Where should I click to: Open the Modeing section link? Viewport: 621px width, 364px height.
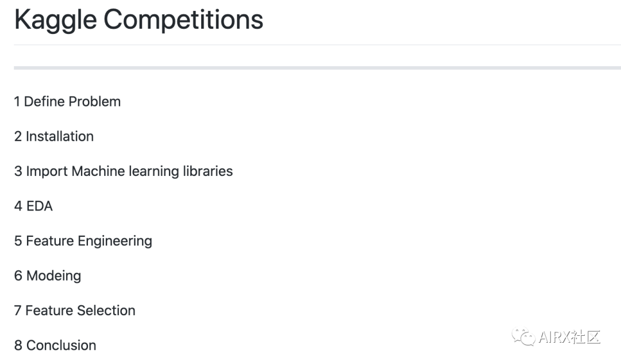tap(48, 276)
